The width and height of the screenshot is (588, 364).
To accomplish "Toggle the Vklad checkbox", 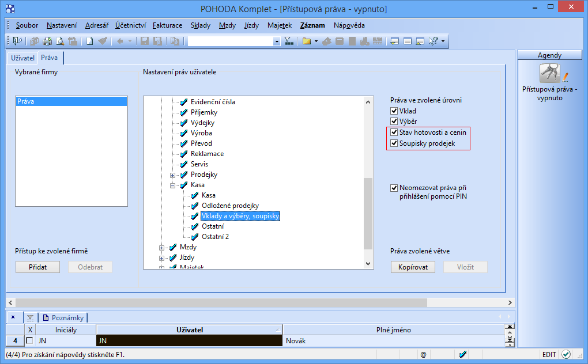I will (x=394, y=111).
